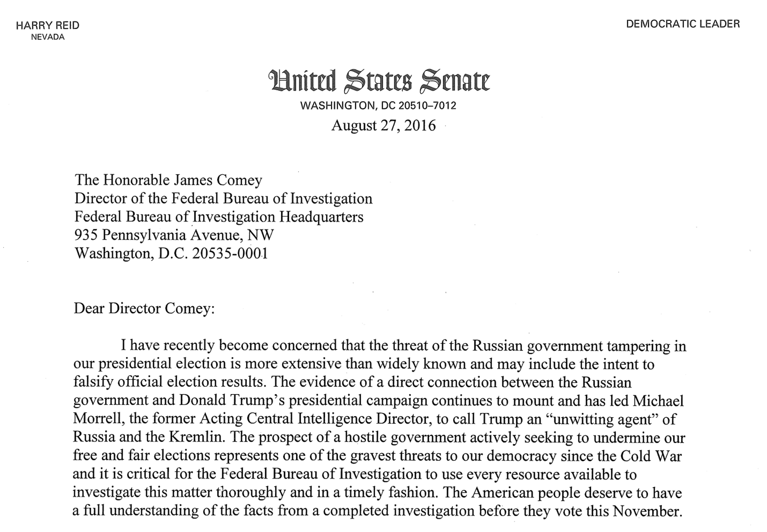Click the United States Senate letterhead title
This screenshot has height=532, width=767.
(379, 81)
